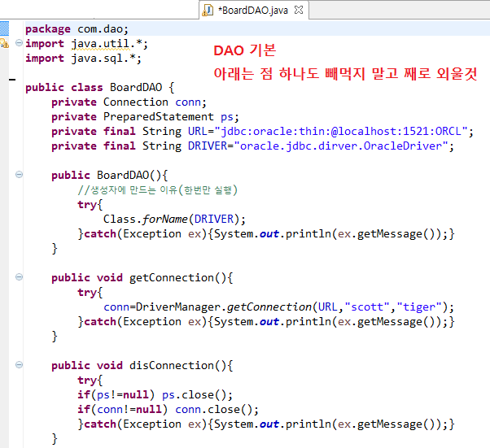Click the warning marker beside import java.util
The height and width of the screenshot is (448, 490).
click(5, 44)
